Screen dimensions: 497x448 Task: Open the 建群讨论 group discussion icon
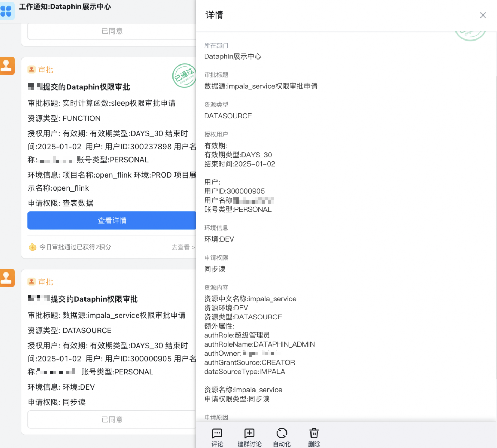pos(250,433)
